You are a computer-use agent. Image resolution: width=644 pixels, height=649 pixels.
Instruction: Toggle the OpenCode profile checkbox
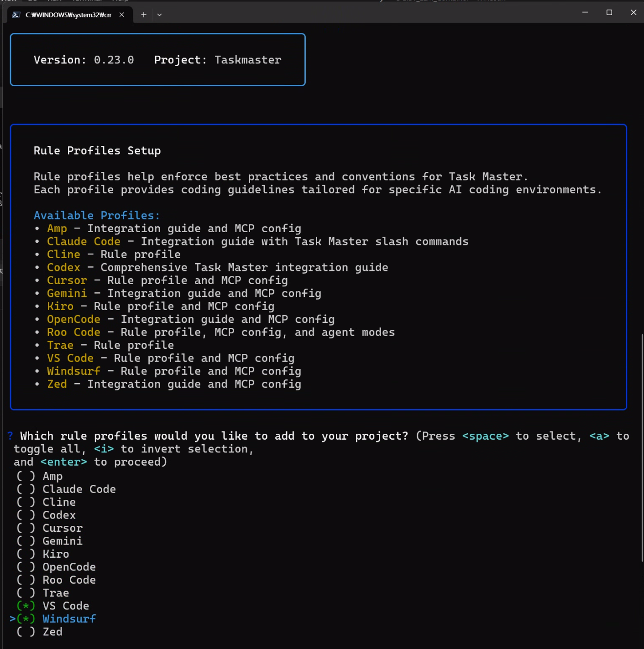pos(26,567)
